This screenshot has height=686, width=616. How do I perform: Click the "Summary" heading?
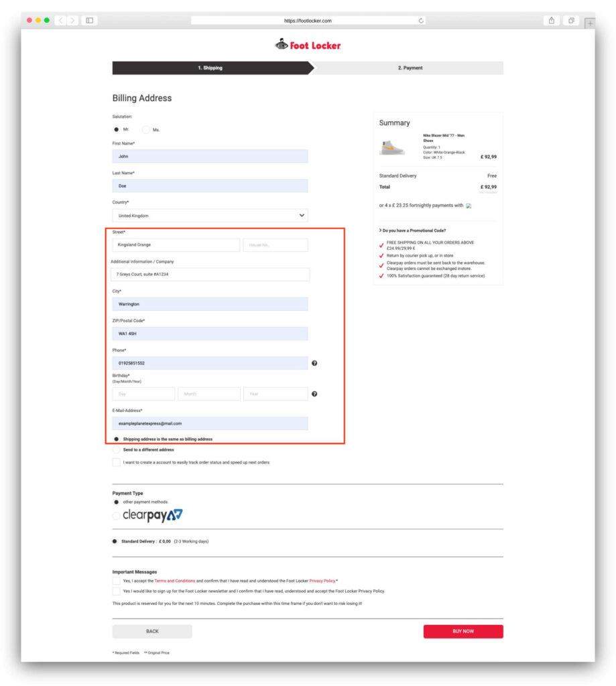pyautogui.click(x=394, y=123)
